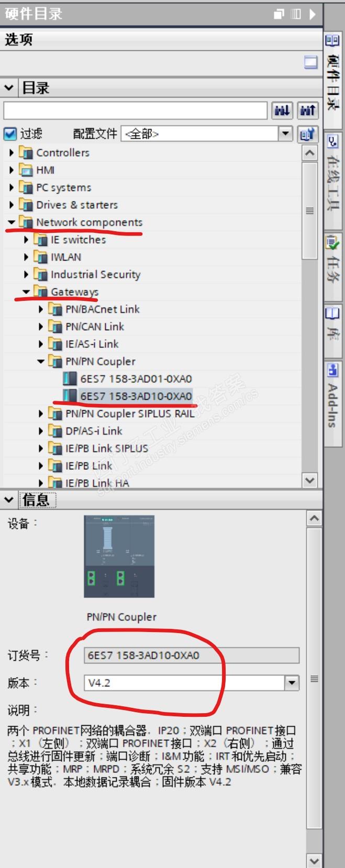Viewport: 345px width, 868px height.
Task: Click the profile settings icon next to 配置文件
Action: tap(307, 134)
